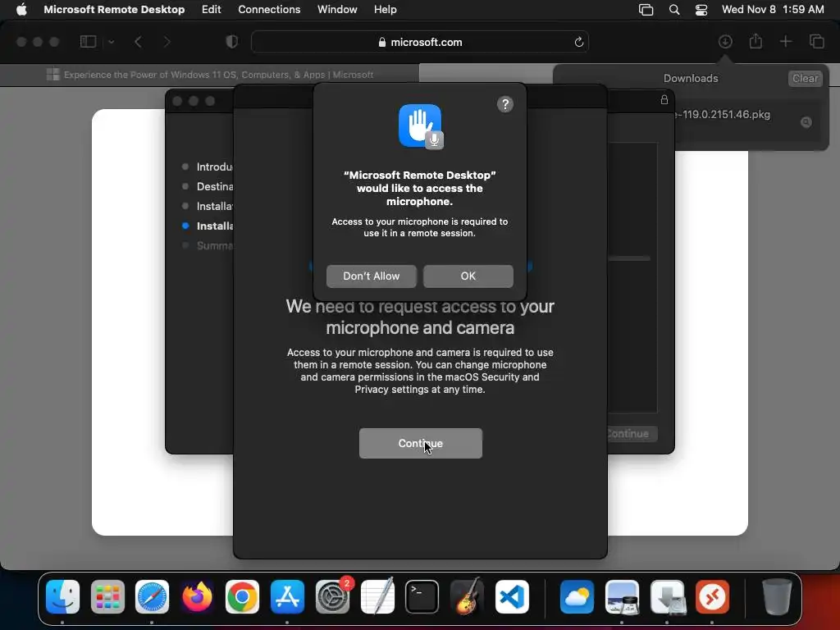This screenshot has width=840, height=630.
Task: Open Launchpad from the Dock
Action: point(107,596)
